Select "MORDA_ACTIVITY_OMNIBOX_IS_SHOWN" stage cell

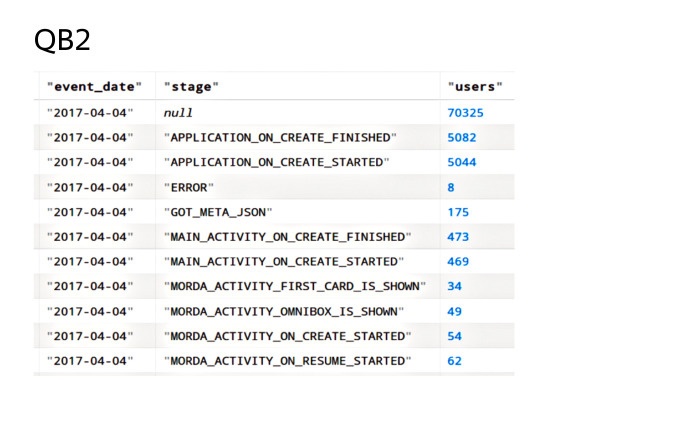coord(284,311)
